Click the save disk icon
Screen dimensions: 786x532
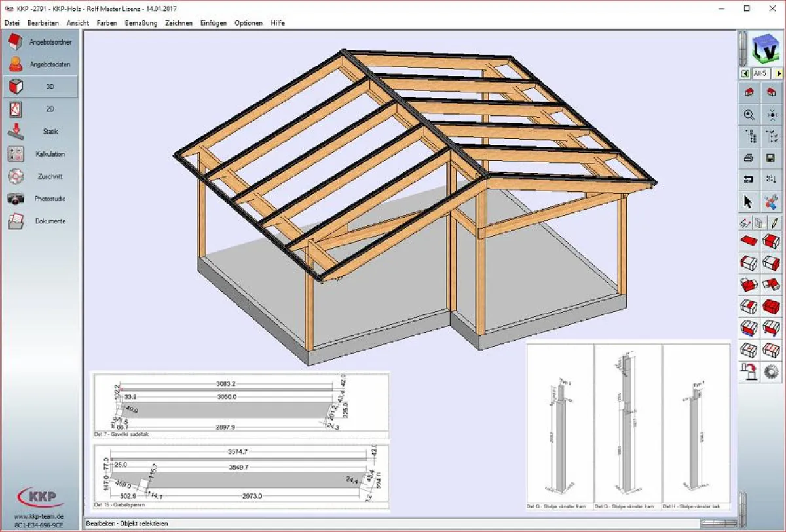pos(771,158)
